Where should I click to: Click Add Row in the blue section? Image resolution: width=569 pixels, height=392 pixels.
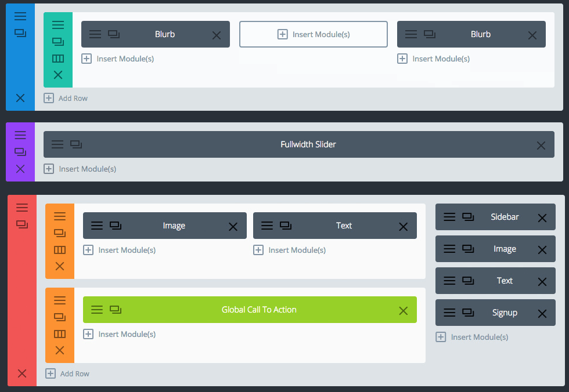66,98
